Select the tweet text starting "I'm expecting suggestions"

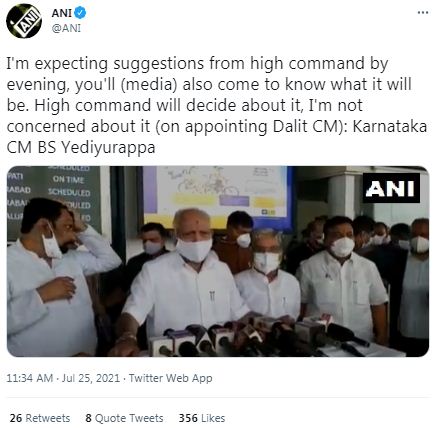(217, 105)
